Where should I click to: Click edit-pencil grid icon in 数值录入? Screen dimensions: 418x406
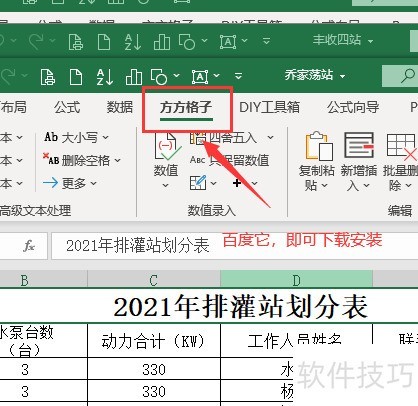[x=199, y=183]
